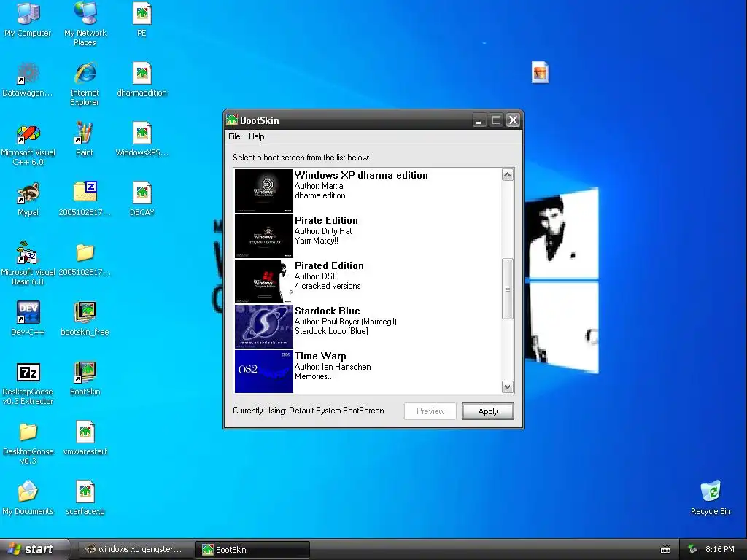
Task: Click 'Author: Paul Boyer (Mormegil)' text
Action: click(345, 322)
